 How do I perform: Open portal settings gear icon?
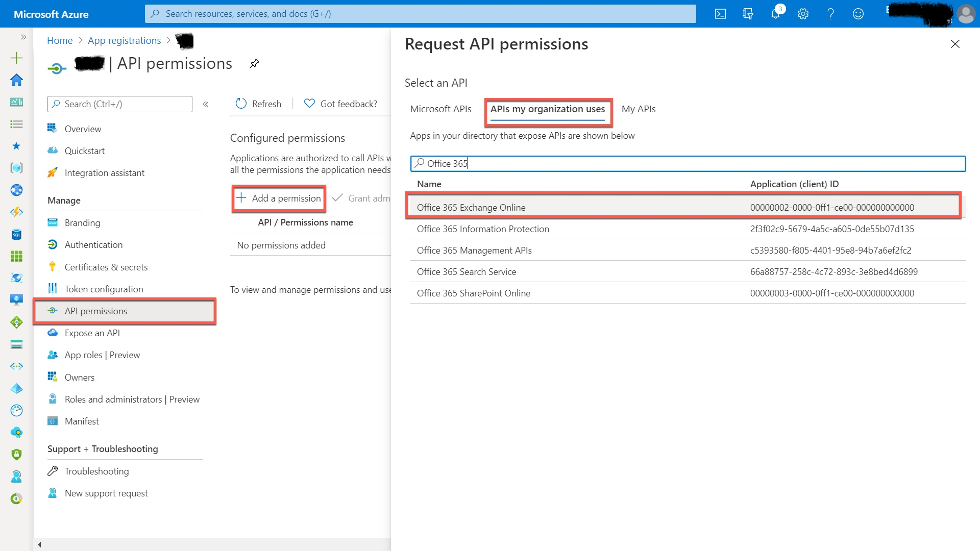point(803,14)
